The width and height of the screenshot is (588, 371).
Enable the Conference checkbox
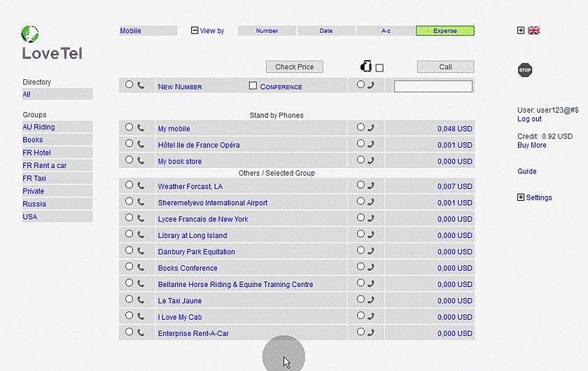click(x=253, y=86)
